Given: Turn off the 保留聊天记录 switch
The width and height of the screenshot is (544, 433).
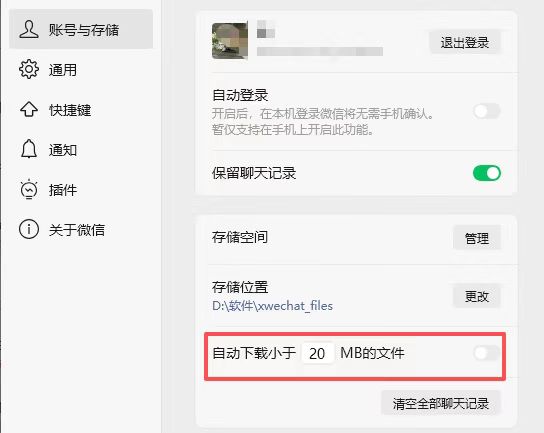Looking at the screenshot, I should tap(487, 173).
